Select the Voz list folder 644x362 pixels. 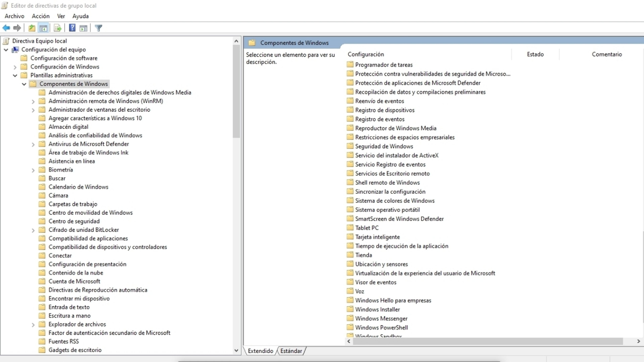click(360, 291)
